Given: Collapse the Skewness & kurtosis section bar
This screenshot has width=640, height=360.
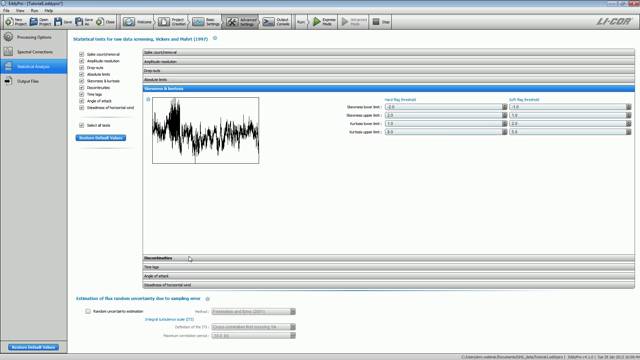Looking at the screenshot, I should [389, 89].
